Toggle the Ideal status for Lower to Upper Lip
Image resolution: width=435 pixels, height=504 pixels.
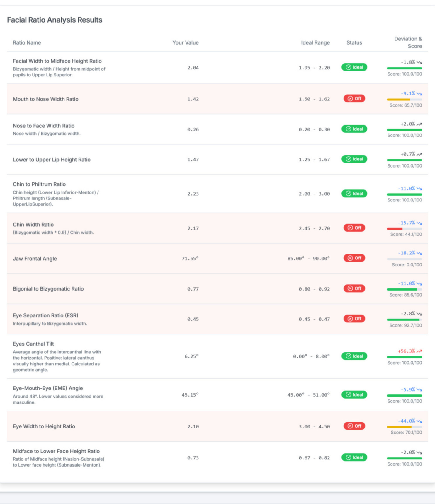(354, 159)
